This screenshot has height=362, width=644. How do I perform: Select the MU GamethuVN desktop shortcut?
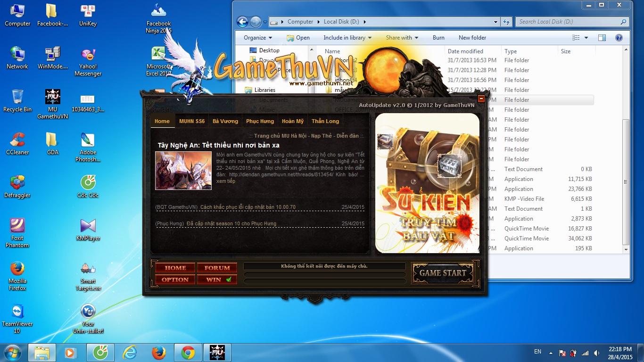53,104
